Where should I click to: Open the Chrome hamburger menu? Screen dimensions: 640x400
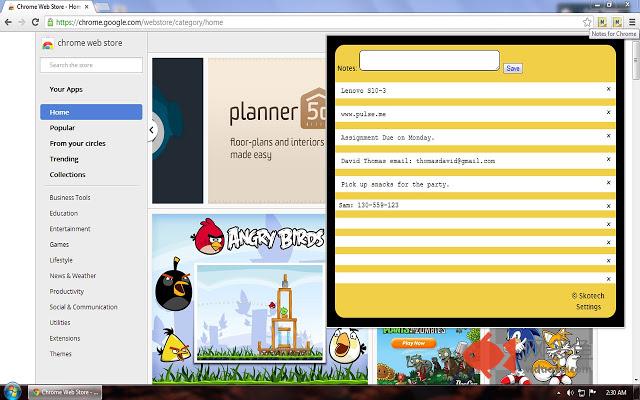(632, 22)
